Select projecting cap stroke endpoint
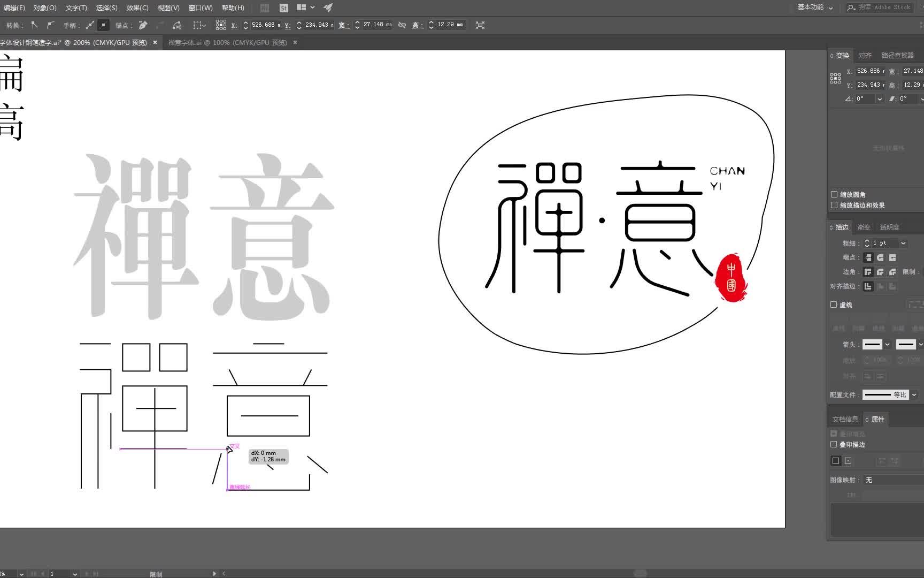 [892, 257]
